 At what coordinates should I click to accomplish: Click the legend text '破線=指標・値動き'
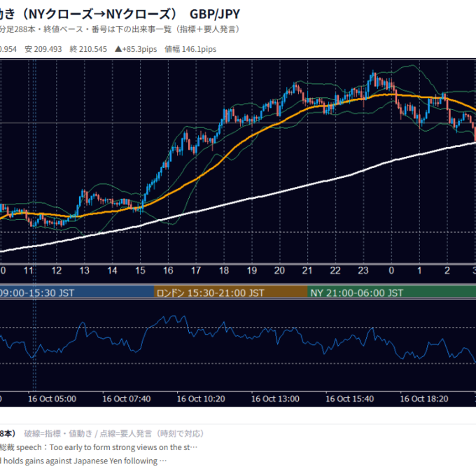58,433
